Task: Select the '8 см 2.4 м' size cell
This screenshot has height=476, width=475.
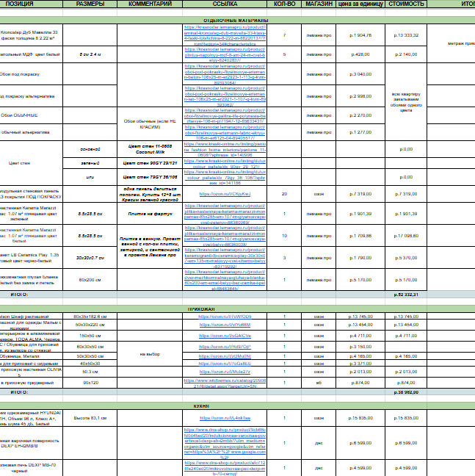Action: click(90, 54)
